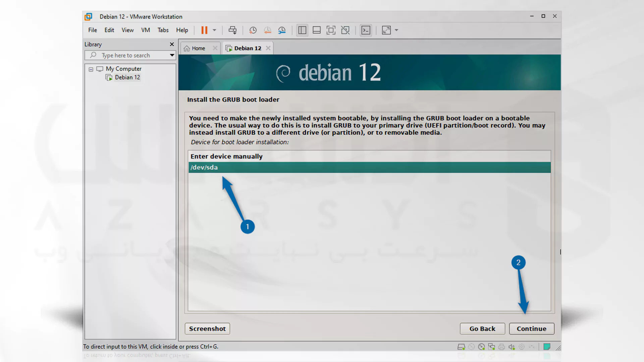The height and width of the screenshot is (362, 644).
Task: Click the stretch guest display icon
Action: pyautogui.click(x=386, y=30)
